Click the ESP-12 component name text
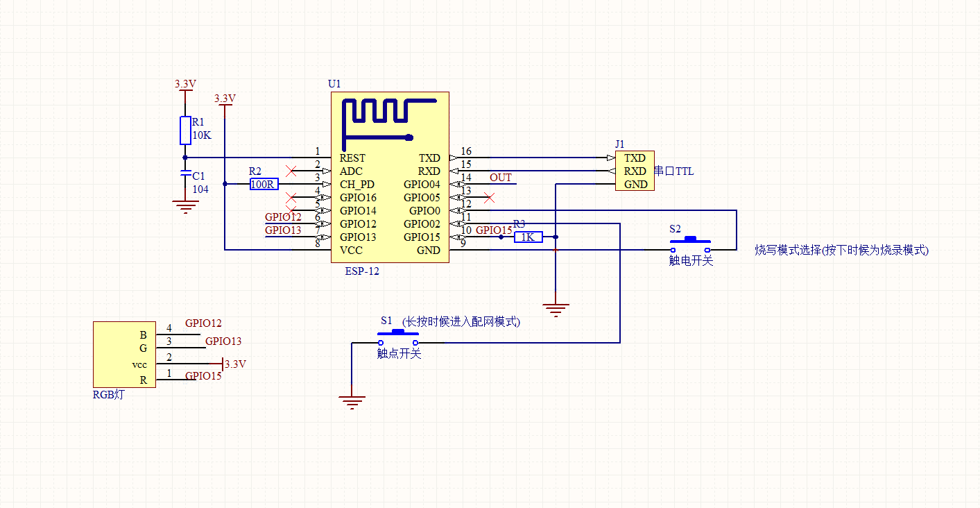The height and width of the screenshot is (508, 980). 362,271
